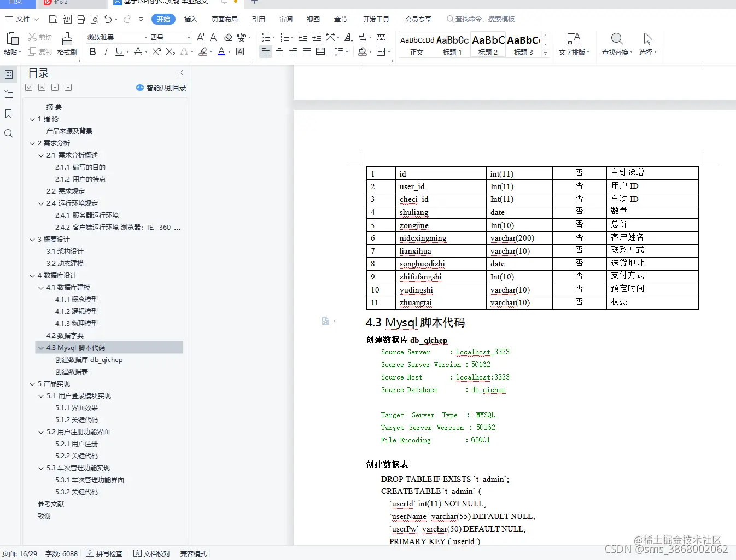Open Print Preview from quick toolbar
This screenshot has width=736, height=560.
pyautogui.click(x=94, y=19)
